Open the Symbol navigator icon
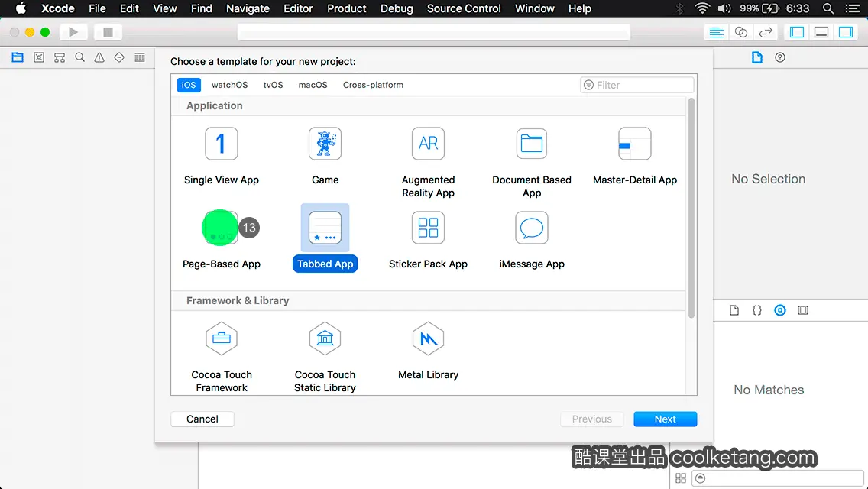The image size is (868, 489). tap(60, 57)
